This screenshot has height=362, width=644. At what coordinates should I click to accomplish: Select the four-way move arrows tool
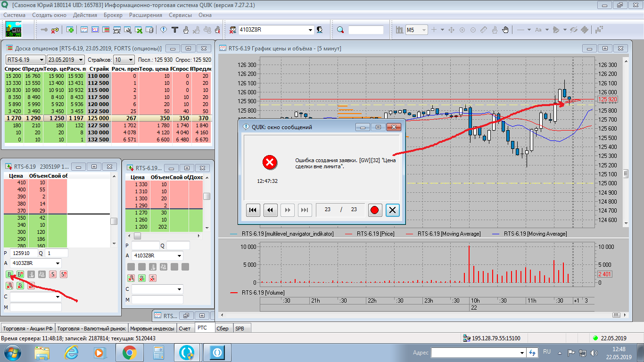click(451, 30)
